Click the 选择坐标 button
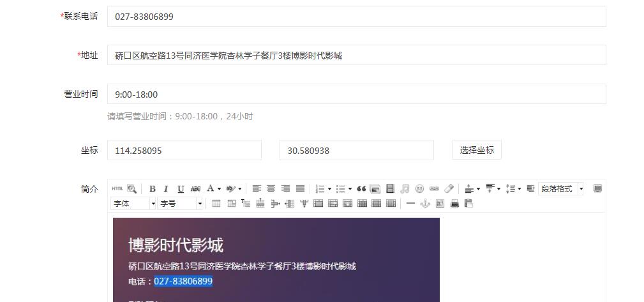Viewport: 644px width, 302px height. tap(477, 150)
